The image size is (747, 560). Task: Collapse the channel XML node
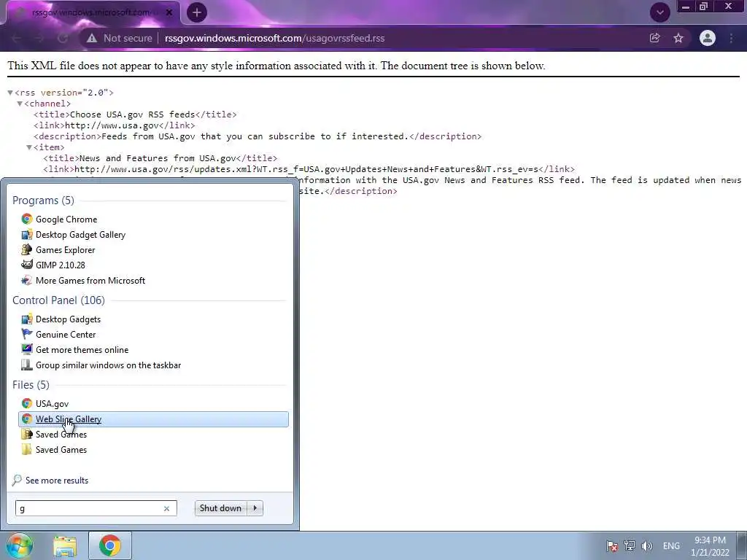point(20,104)
